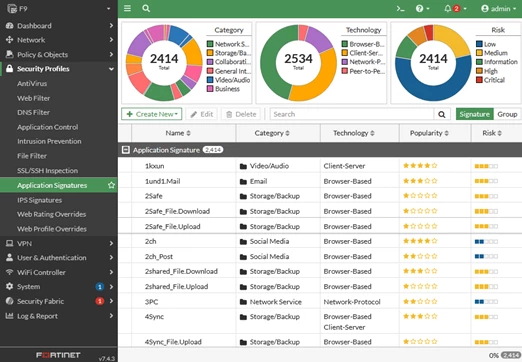The width and height of the screenshot is (522, 362).
Task: Toggle favorite star on Application Signatures
Action: (111, 185)
